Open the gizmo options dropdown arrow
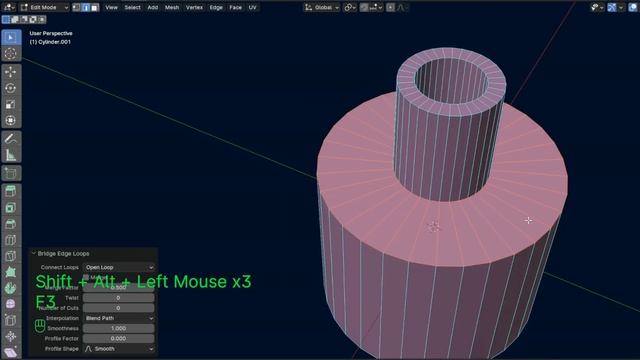Viewport: 640px width, 360px height. [x=621, y=7]
